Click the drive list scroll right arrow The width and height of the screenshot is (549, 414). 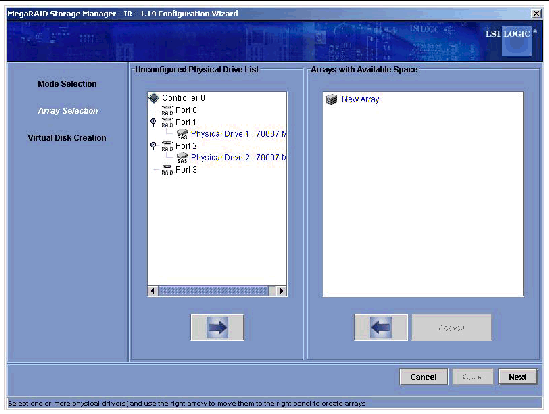[x=281, y=291]
